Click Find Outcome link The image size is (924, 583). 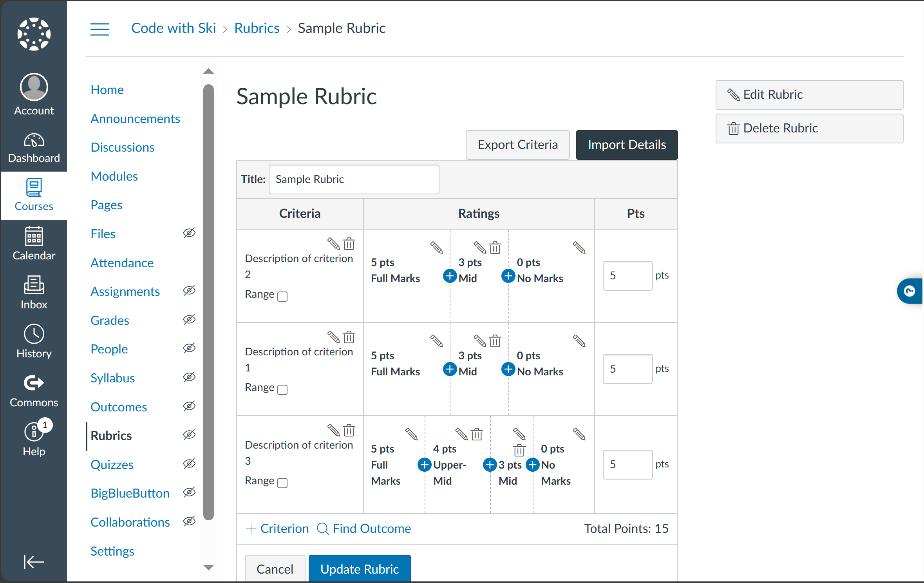(364, 529)
